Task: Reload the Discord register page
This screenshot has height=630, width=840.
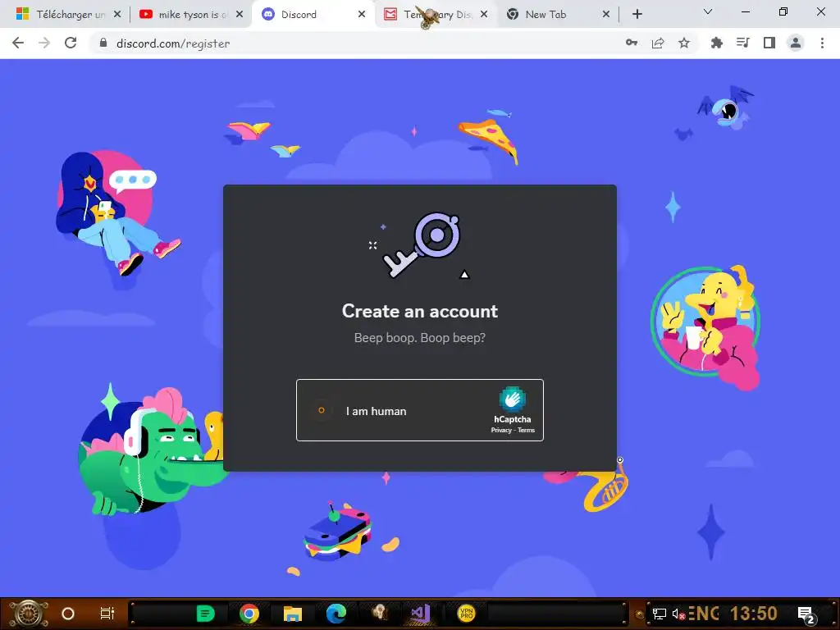Action: tap(71, 43)
